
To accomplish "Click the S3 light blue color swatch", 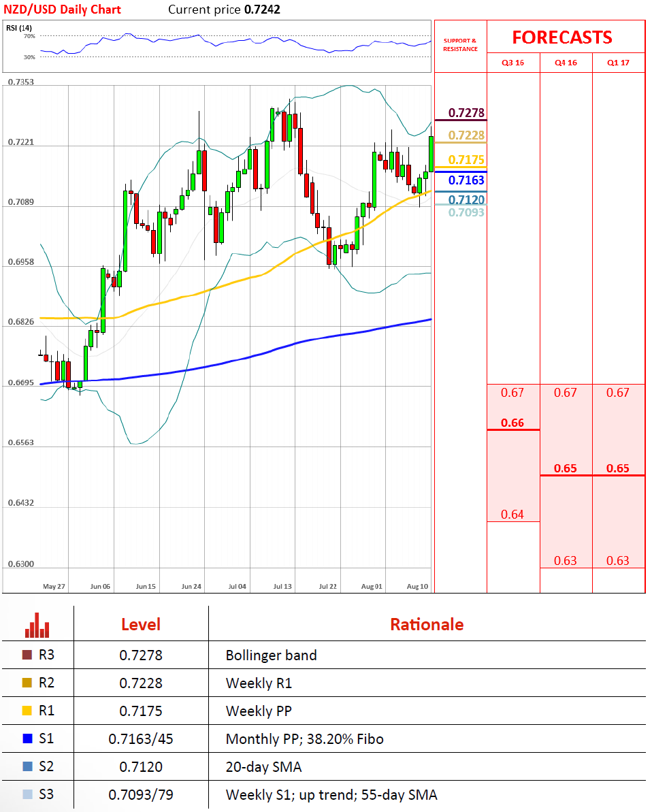I will [x=27, y=794].
